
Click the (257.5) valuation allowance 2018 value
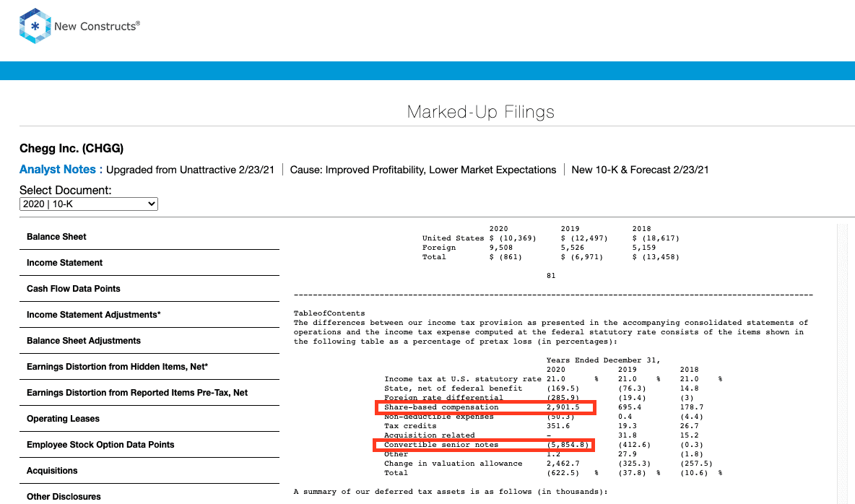[x=696, y=464]
